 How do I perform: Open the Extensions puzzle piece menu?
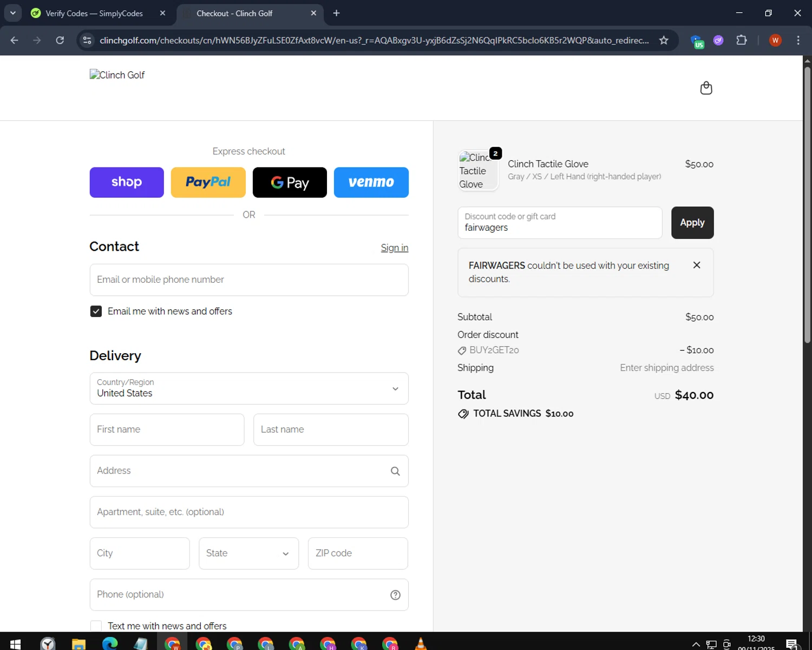[742, 40]
